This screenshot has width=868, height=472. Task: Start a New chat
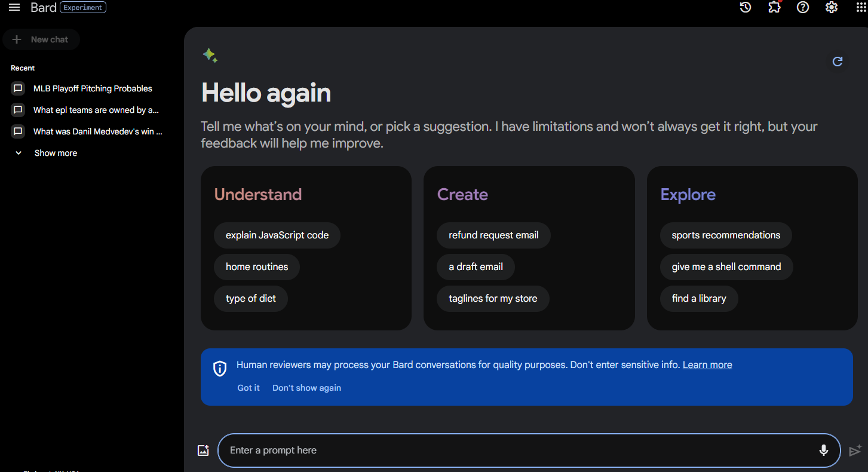[x=41, y=39]
